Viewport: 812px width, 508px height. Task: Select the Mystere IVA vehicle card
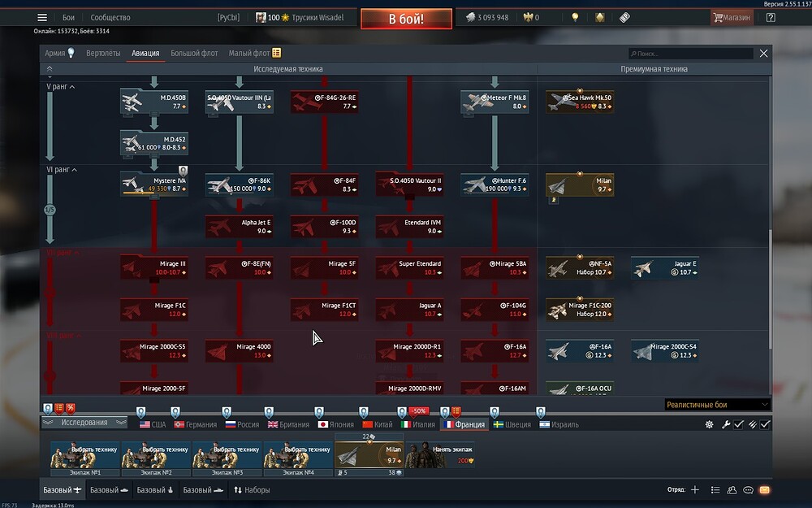pos(154,185)
